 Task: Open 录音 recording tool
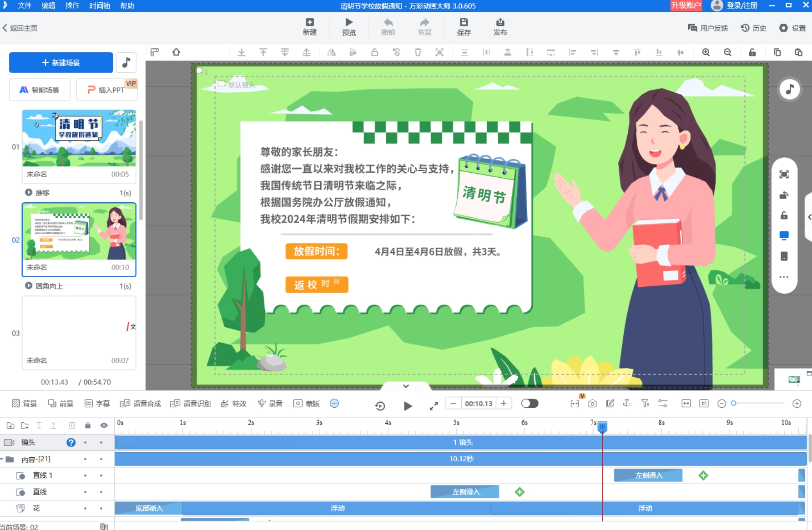coord(270,403)
